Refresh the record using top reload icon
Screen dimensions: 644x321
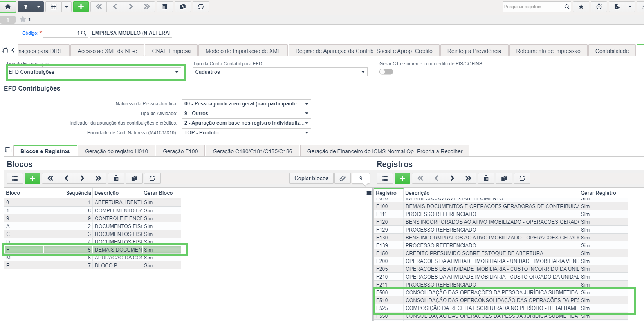(x=201, y=7)
